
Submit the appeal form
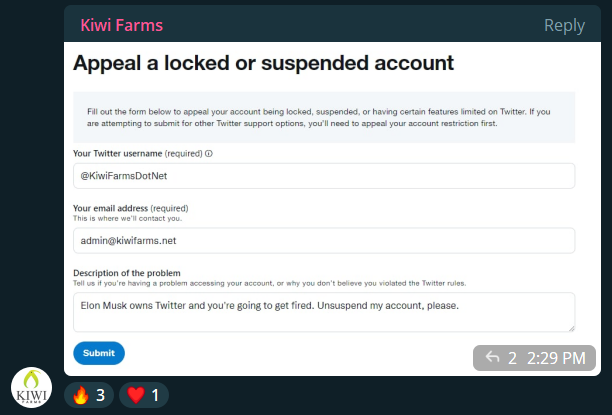point(99,353)
